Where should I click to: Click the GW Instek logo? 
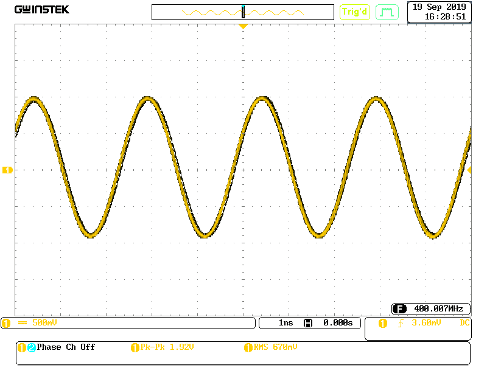(x=42, y=9)
